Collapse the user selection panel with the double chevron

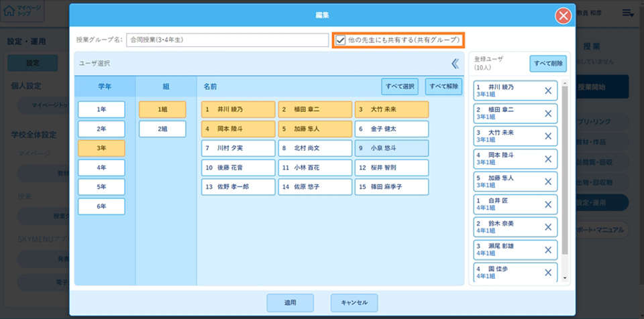click(455, 64)
